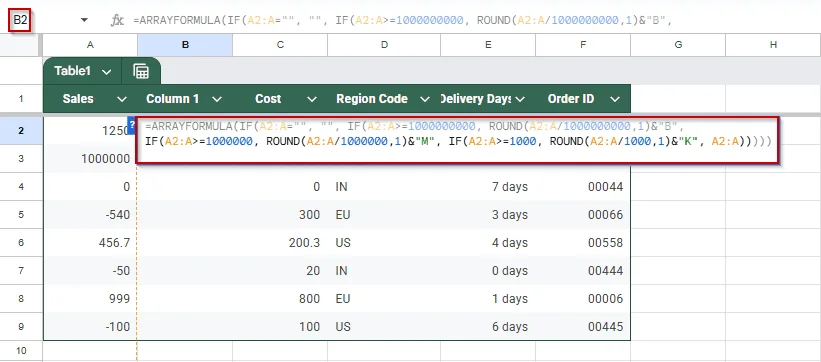821x362 pixels.
Task: Click Order ID cell 00445
Action: (x=583, y=326)
